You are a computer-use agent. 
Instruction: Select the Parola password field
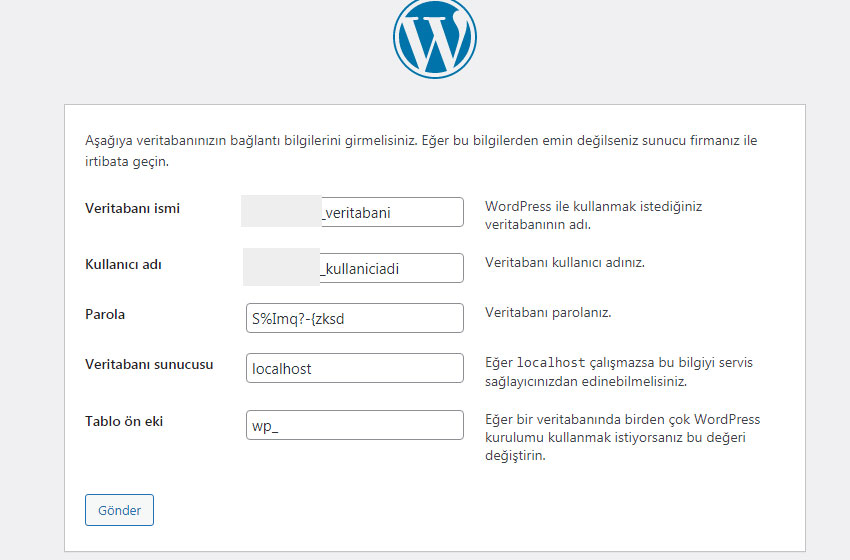click(355, 318)
